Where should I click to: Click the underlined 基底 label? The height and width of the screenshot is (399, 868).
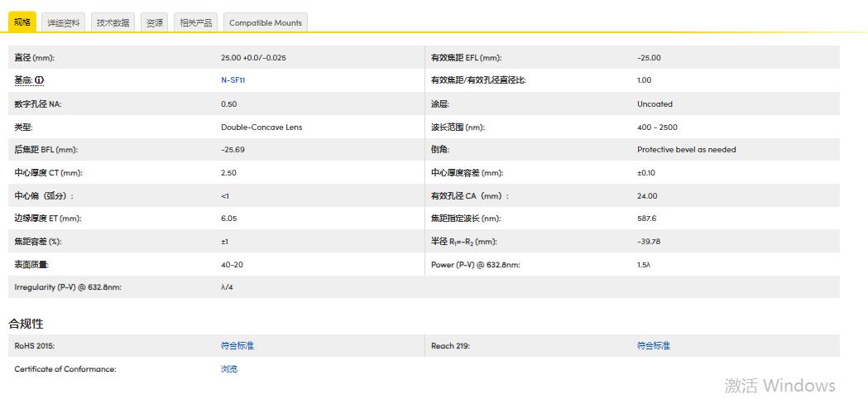point(23,81)
